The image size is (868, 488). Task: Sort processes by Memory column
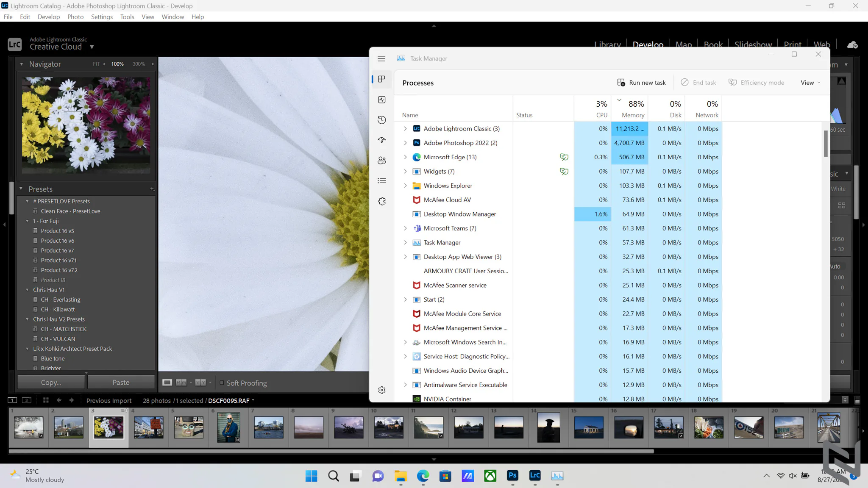coord(629,108)
